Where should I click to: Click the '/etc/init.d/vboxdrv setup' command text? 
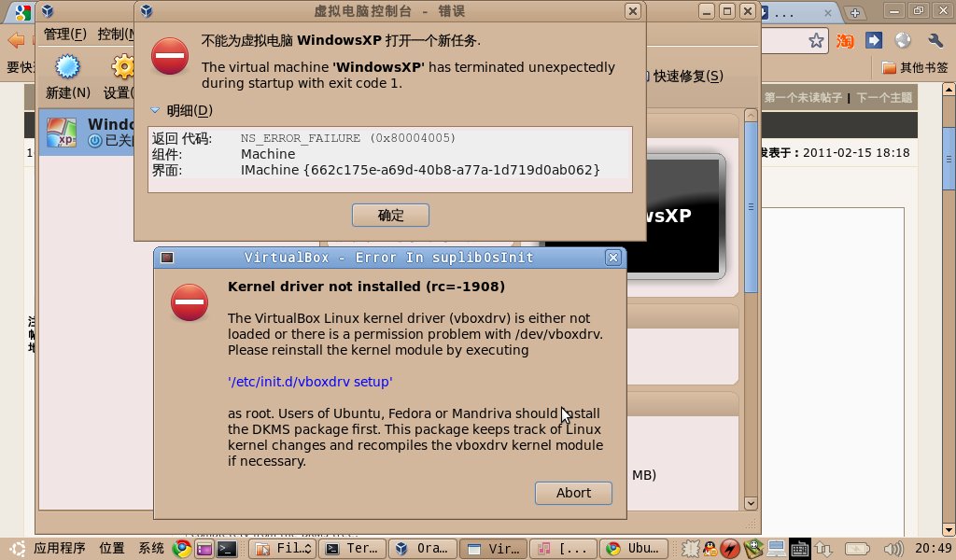click(310, 382)
